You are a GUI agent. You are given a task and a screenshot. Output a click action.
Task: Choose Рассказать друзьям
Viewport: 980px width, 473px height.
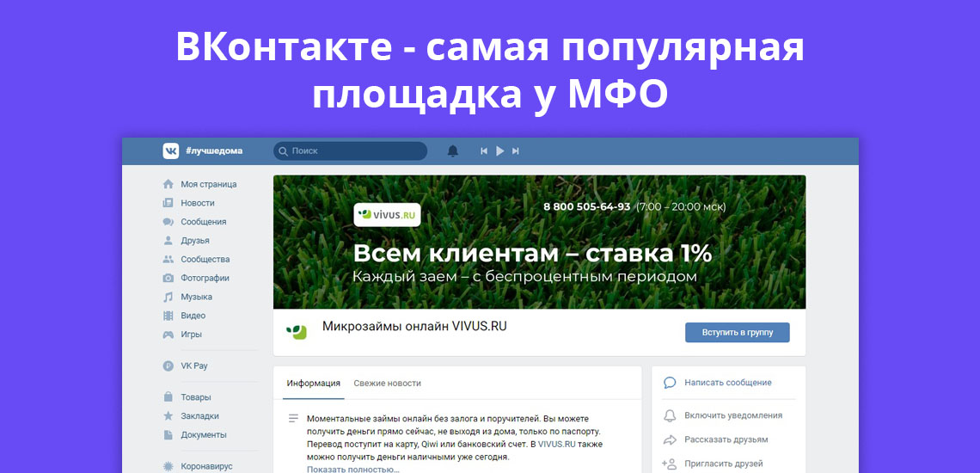coord(726,439)
